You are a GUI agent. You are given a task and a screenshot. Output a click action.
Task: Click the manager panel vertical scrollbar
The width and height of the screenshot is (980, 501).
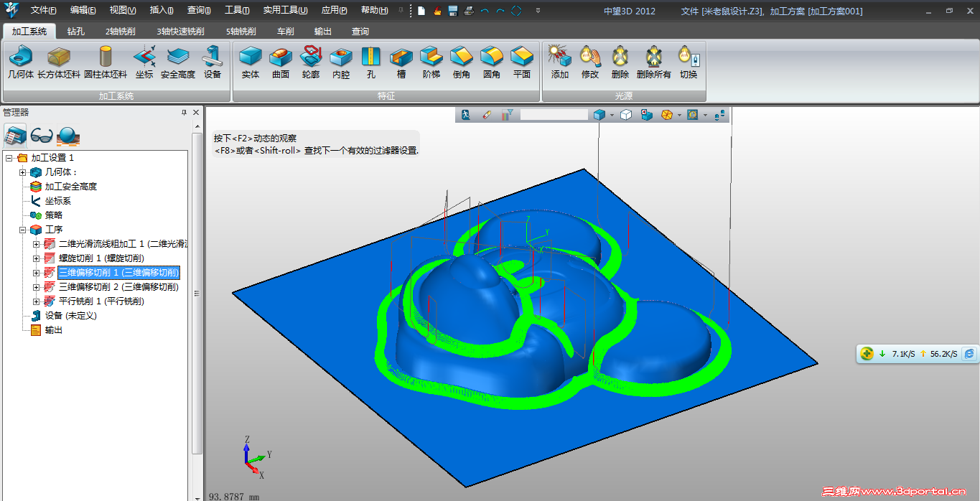[197, 293]
